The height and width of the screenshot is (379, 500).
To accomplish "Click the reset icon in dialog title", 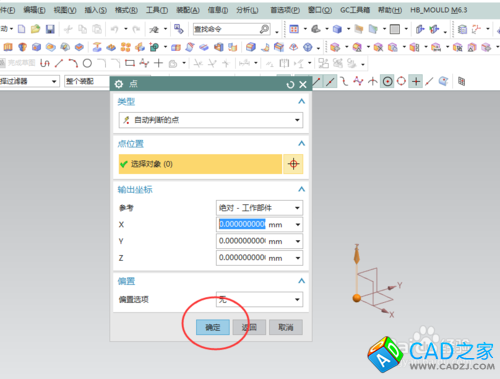I will coord(290,85).
